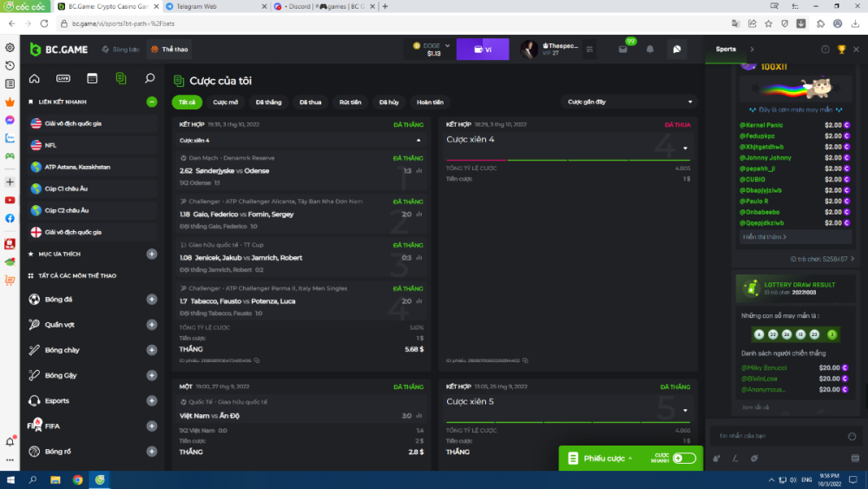The width and height of the screenshot is (868, 489).
Task: Click the purple Ví wallet button
Action: (483, 50)
